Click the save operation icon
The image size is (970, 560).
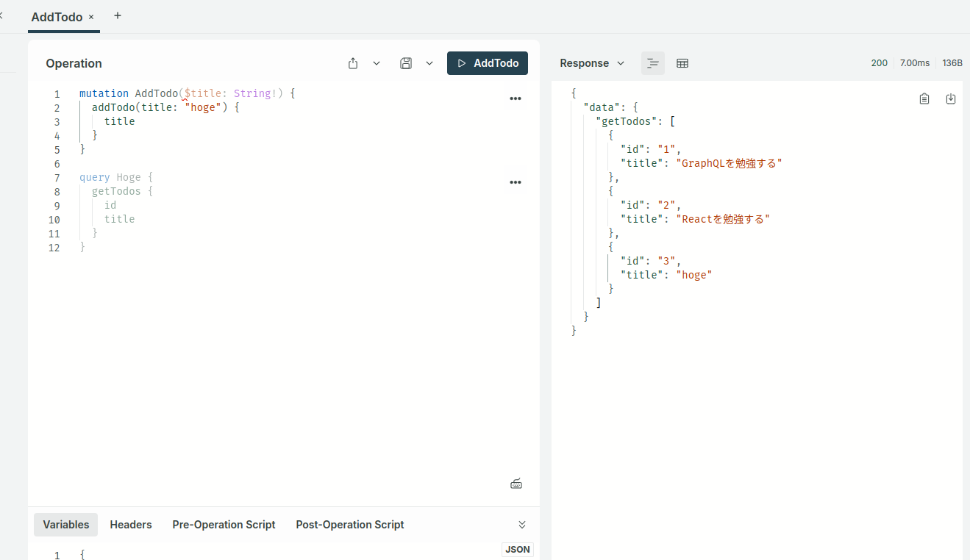coord(406,63)
